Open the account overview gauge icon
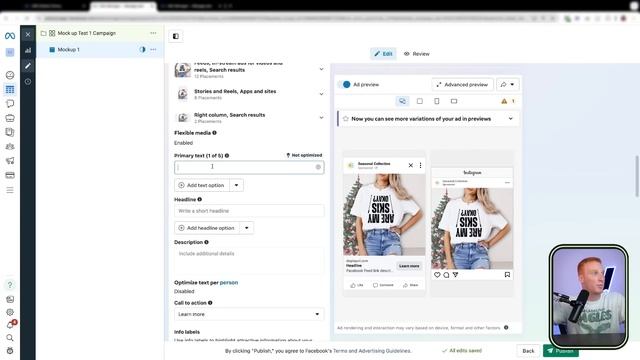 tap(10, 75)
